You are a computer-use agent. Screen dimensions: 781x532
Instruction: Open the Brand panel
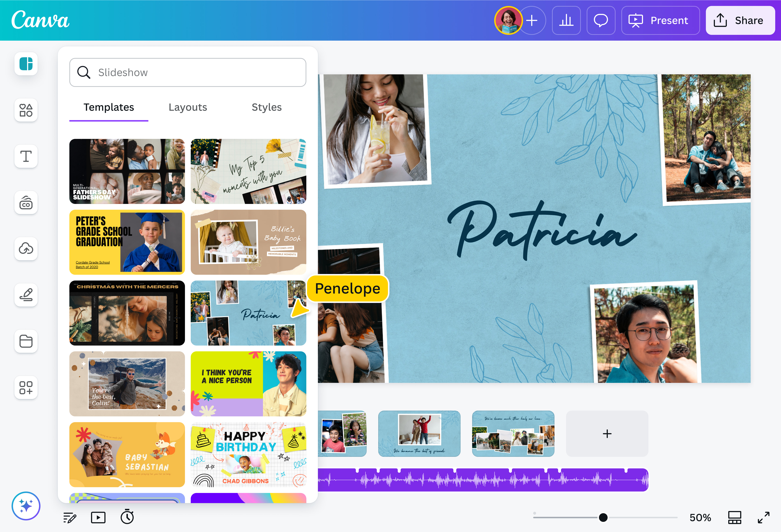[26, 203]
